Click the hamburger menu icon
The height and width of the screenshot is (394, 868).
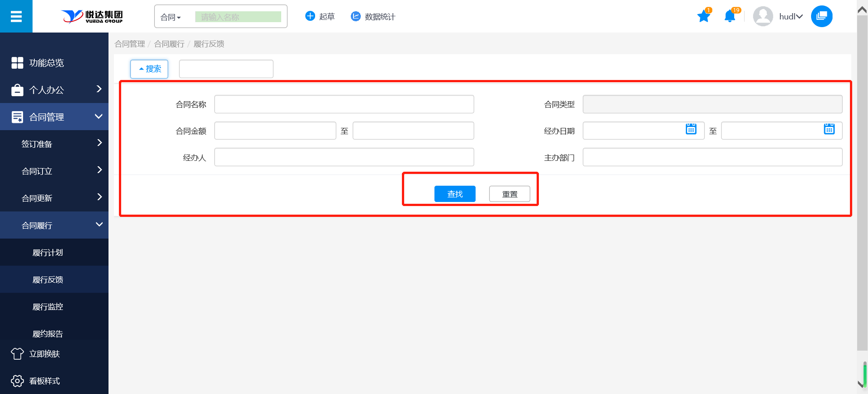click(x=16, y=17)
